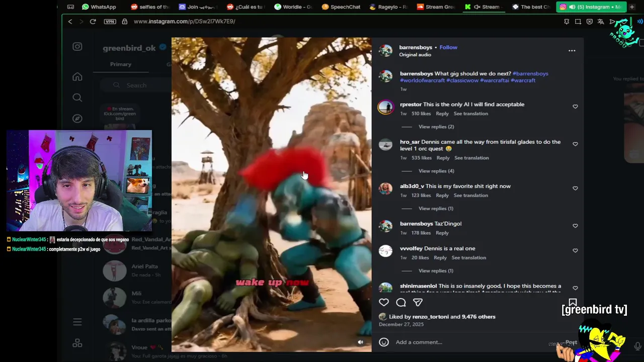Open Ariel Palta conversation in messages list
Screen dimensions: 644x362
tap(136, 270)
